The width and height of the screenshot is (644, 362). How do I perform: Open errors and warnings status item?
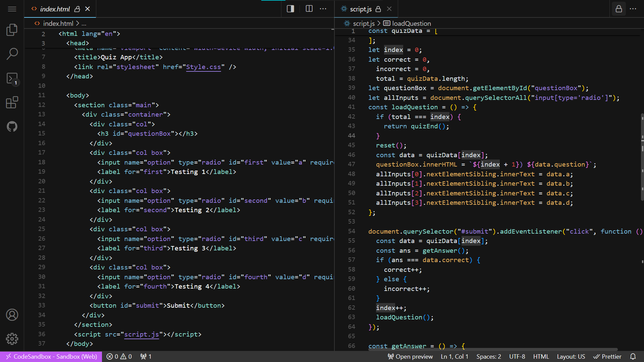click(119, 357)
